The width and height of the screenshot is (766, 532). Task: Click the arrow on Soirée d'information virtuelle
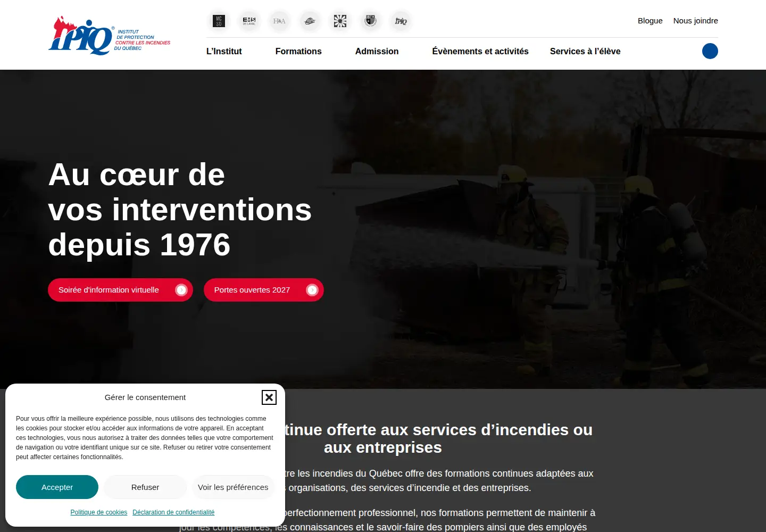pos(181,290)
